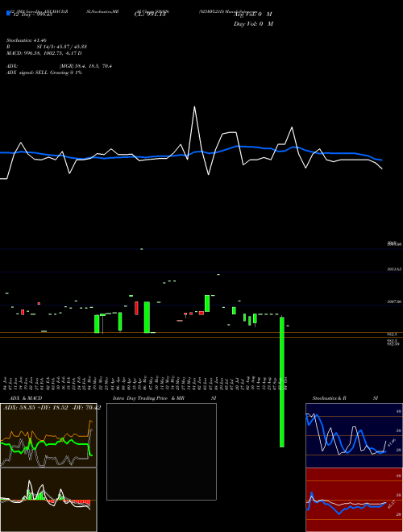403x532 pixels.
Task: Click the 'Stochastics: 41.46' reading
Action: click(26, 40)
